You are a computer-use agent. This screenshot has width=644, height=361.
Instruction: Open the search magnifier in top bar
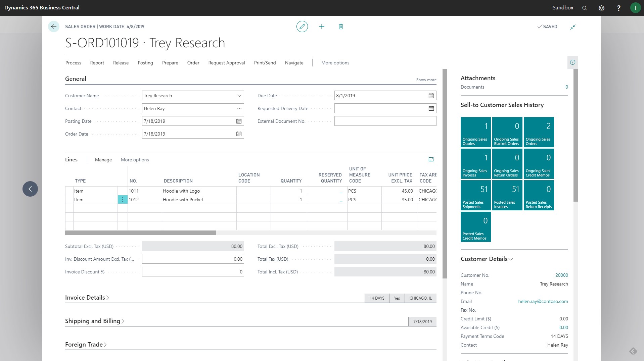coord(585,8)
